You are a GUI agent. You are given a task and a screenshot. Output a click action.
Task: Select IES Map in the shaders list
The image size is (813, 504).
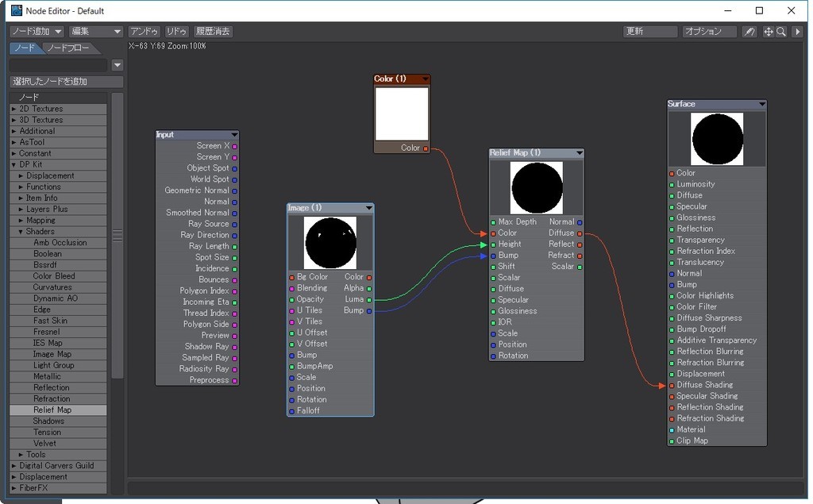(58, 343)
